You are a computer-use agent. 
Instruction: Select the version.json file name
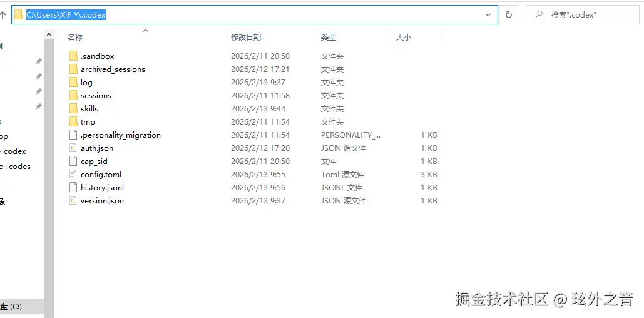pyautogui.click(x=102, y=200)
